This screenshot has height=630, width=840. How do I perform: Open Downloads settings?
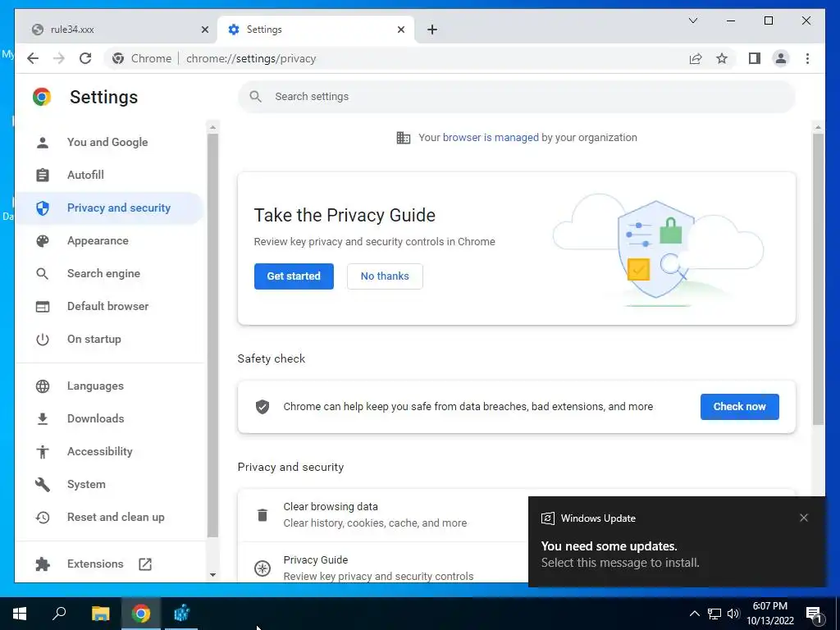[x=109, y=418]
